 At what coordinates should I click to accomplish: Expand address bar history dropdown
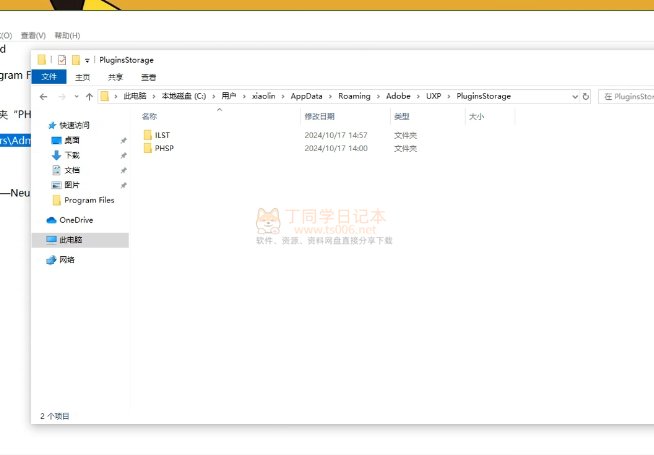click(x=575, y=96)
